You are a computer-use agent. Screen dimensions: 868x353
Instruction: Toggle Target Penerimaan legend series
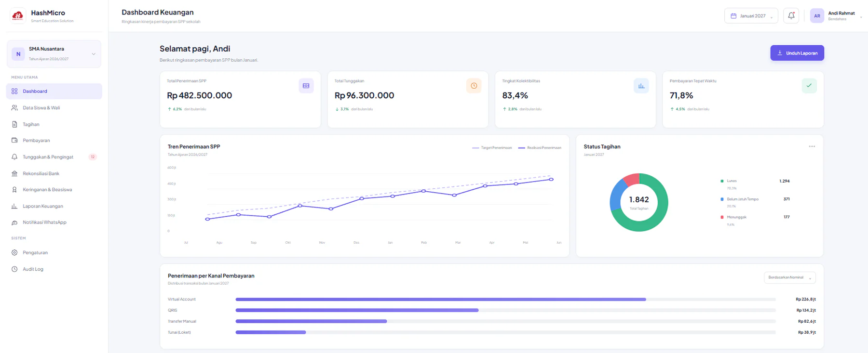[x=492, y=148]
